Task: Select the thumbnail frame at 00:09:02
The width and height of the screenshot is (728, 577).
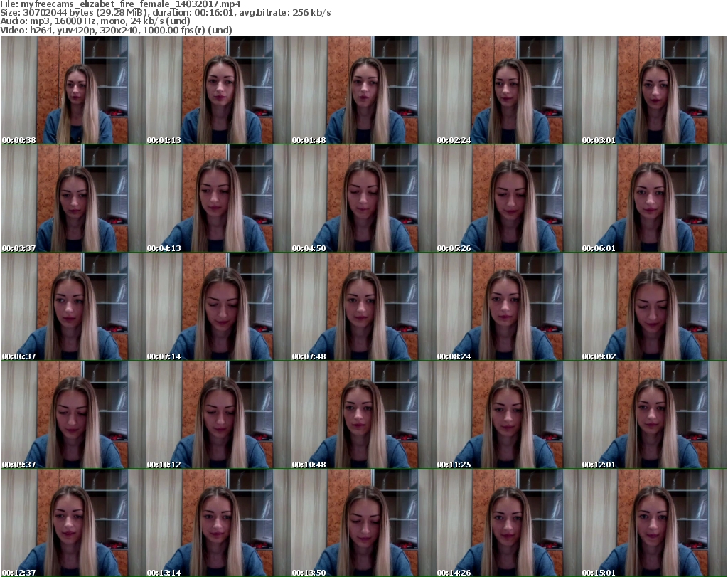Action: (654, 307)
